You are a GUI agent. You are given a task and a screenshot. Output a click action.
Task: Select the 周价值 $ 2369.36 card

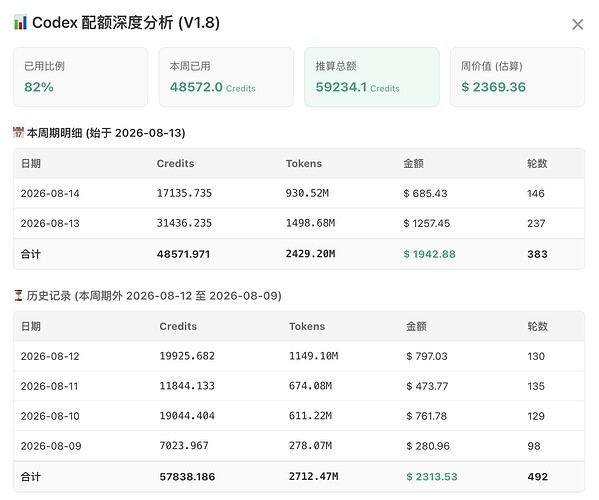point(517,77)
